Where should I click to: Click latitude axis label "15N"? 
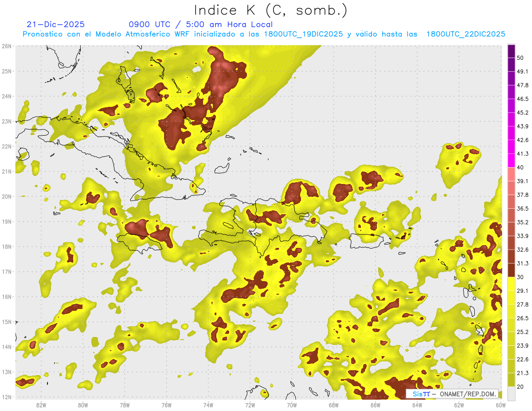coord(6,322)
